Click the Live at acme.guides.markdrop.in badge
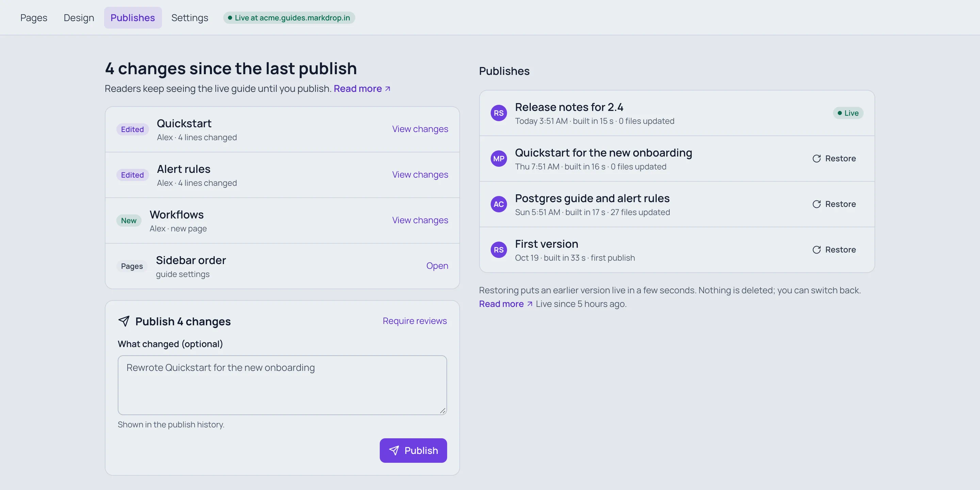The image size is (980, 490). [x=289, y=17]
